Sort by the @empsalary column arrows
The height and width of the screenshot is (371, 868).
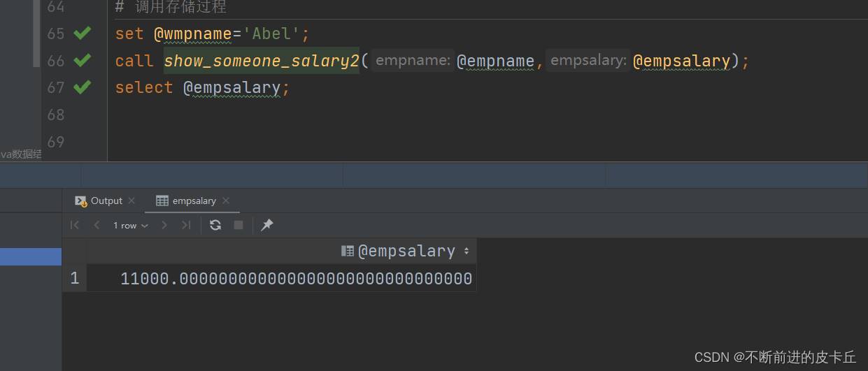click(x=467, y=251)
